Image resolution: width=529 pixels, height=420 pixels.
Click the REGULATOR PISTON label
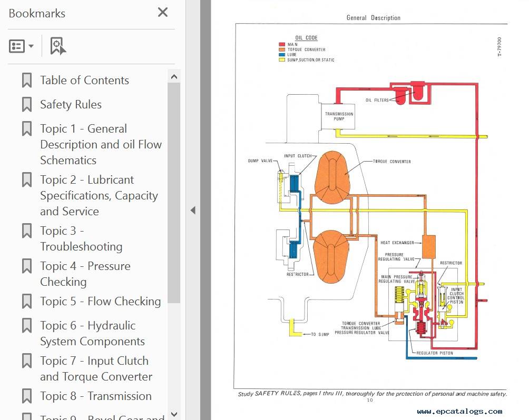[x=435, y=353]
